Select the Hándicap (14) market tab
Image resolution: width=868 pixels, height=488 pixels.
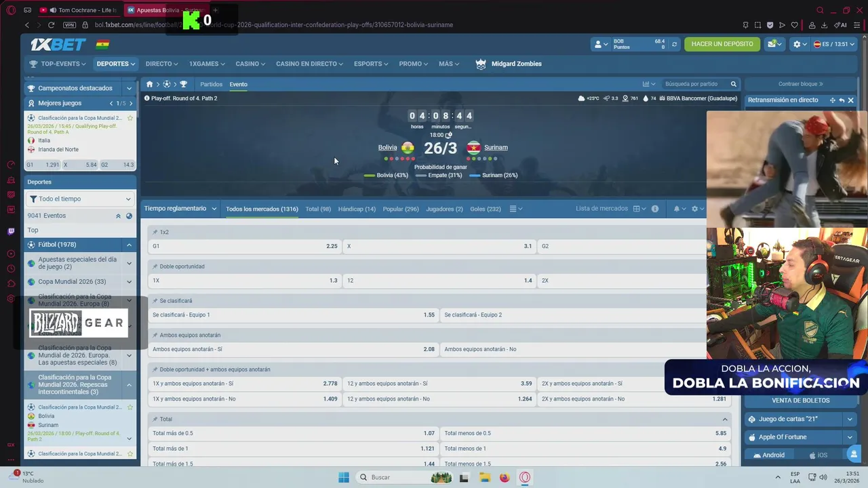(x=357, y=209)
